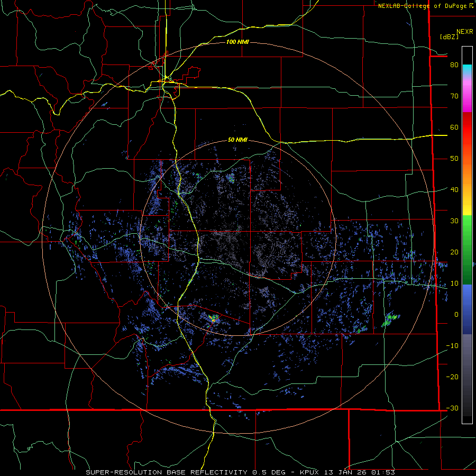The height and width of the screenshot is (476, 476).
Task: Click the 30 dBZ scale value
Action: click(454, 221)
